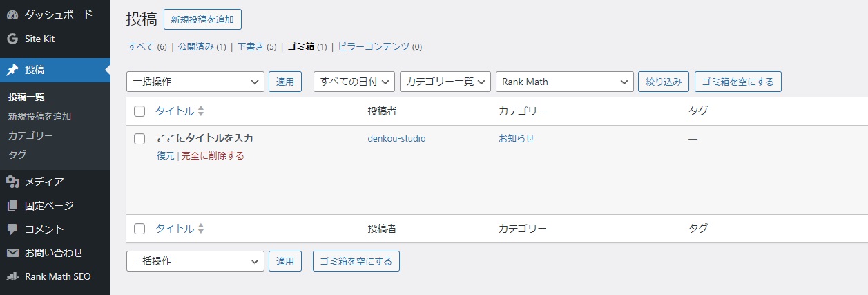Click 完全に削除する link for the post
868x295 pixels.
213,156
